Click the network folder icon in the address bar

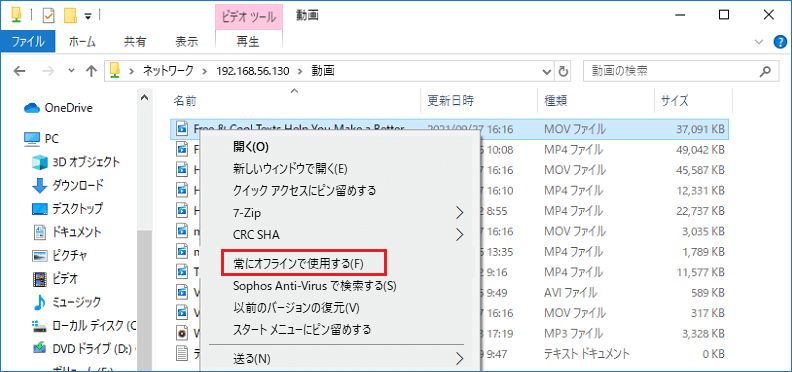point(116,71)
